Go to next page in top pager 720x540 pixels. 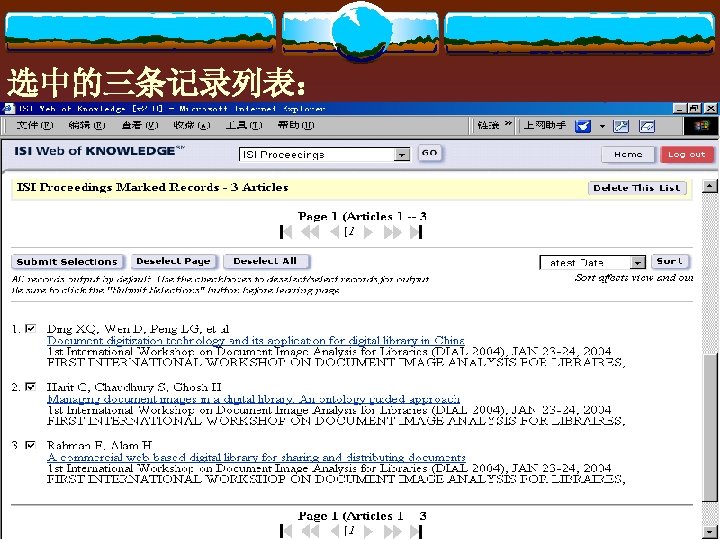368,232
